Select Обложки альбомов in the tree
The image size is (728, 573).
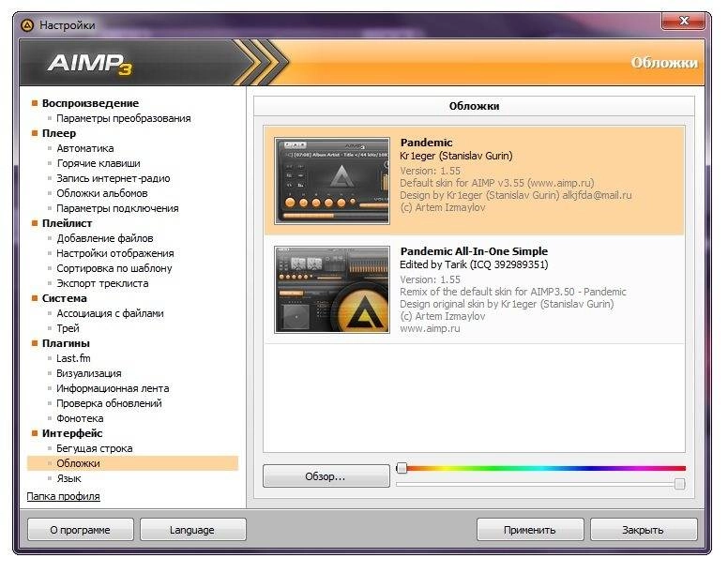click(x=102, y=193)
